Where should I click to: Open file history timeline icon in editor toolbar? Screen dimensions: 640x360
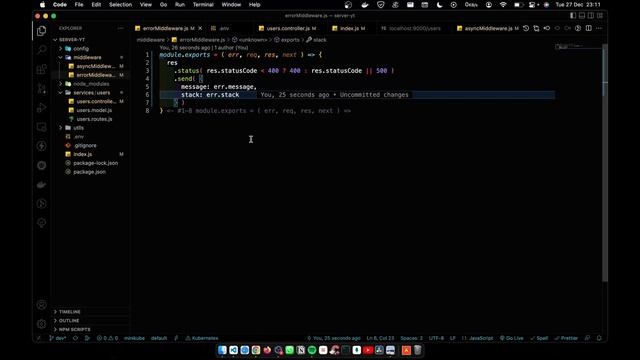[x=526, y=28]
